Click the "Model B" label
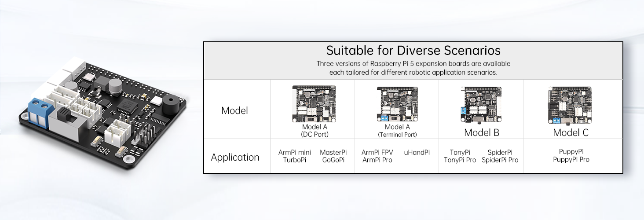The width and height of the screenshot is (644, 220). tap(482, 132)
